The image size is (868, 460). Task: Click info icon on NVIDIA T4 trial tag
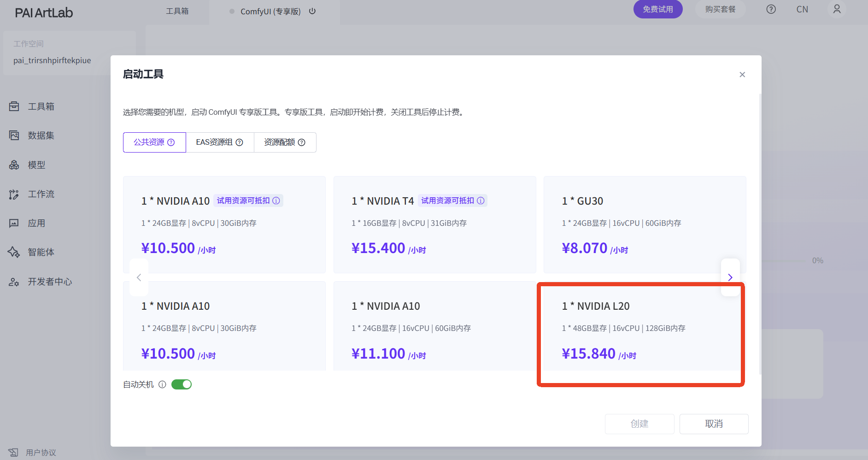point(481,201)
